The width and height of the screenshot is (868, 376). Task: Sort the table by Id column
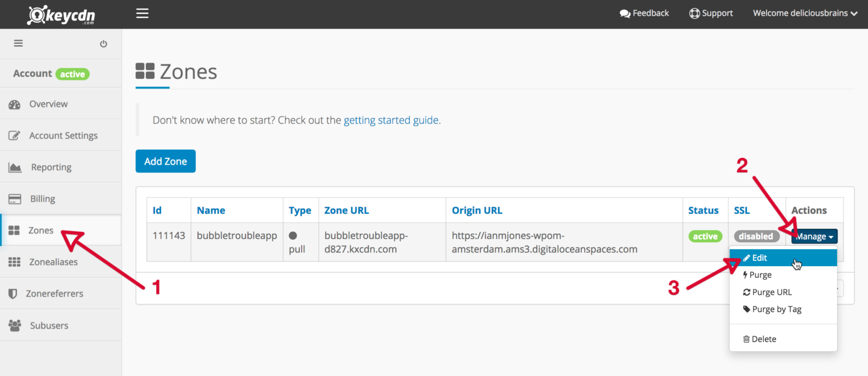click(x=157, y=210)
